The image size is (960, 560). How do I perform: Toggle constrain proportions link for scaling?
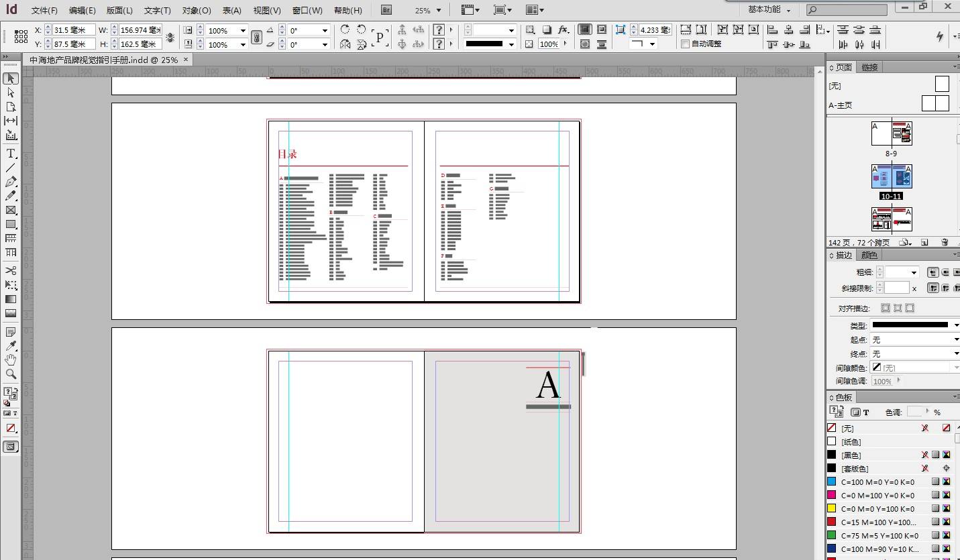pos(257,37)
